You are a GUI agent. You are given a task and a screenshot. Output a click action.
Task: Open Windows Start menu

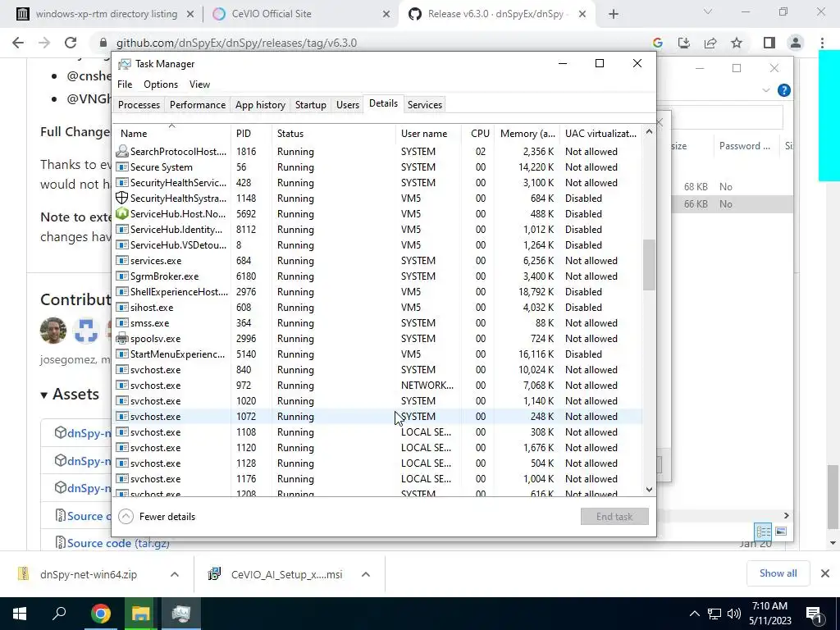(x=20, y=614)
